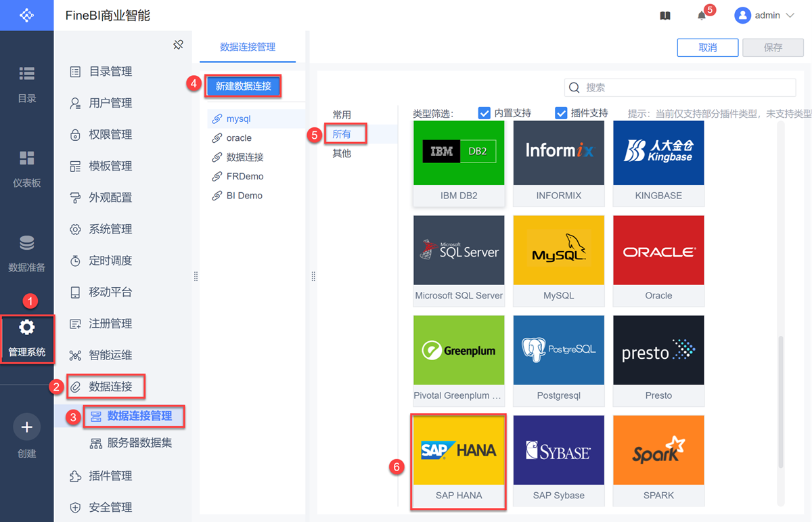
Task: Select 数据连接管理 submenu item
Action: point(133,416)
